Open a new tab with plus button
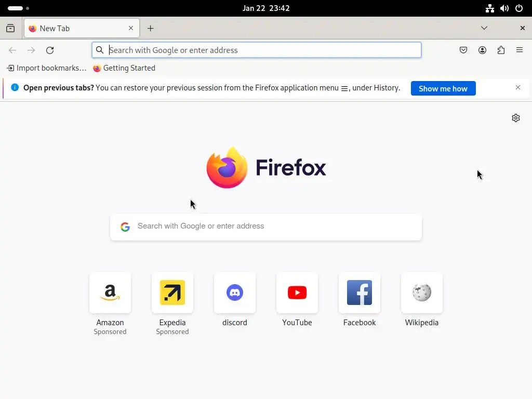The image size is (532, 399). (150, 29)
